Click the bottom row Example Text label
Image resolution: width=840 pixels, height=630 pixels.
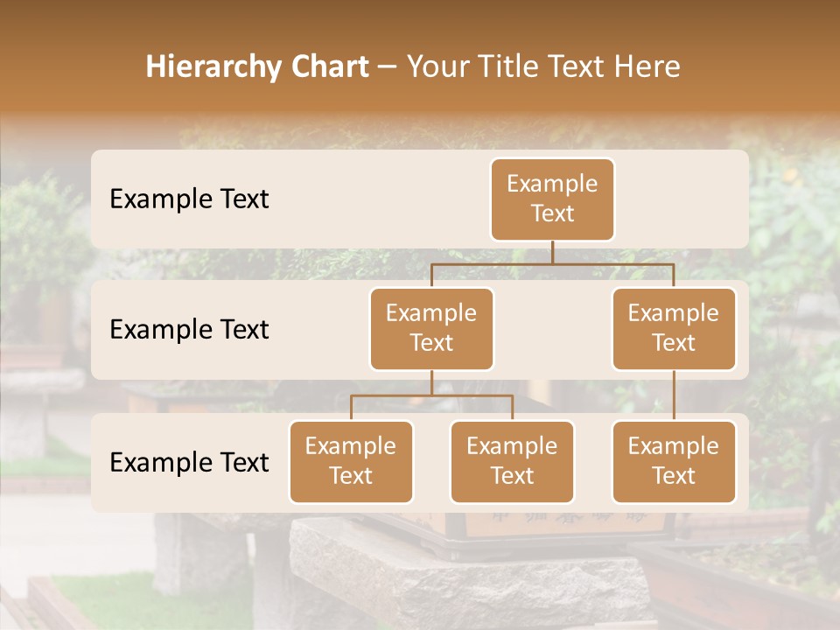point(188,463)
